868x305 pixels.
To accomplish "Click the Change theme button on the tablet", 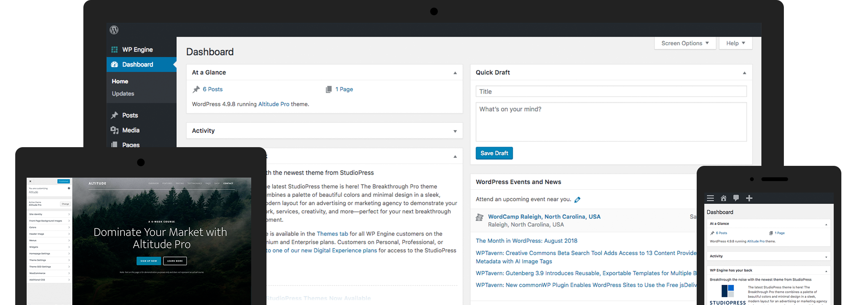I will (65, 204).
